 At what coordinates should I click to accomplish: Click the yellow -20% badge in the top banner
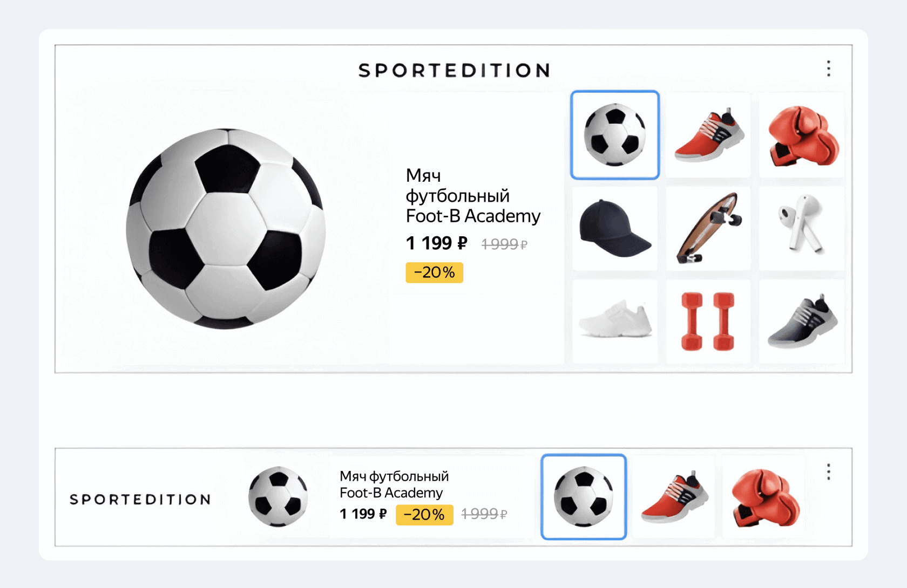coord(434,272)
